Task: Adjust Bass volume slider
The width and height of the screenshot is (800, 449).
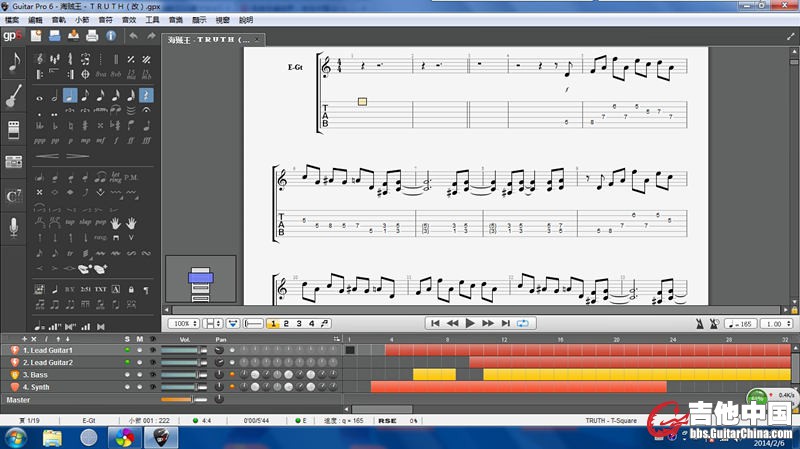Action: [x=184, y=375]
